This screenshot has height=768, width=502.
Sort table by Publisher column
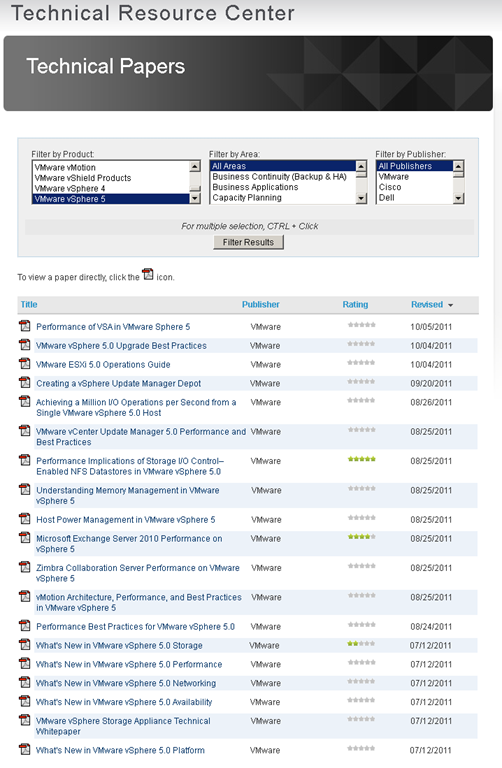pyautogui.click(x=261, y=304)
